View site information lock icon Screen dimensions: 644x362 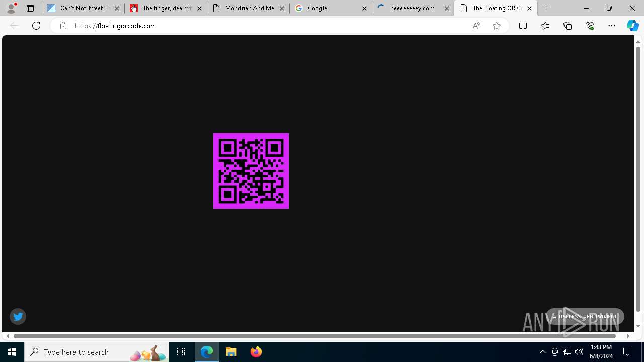(x=63, y=26)
